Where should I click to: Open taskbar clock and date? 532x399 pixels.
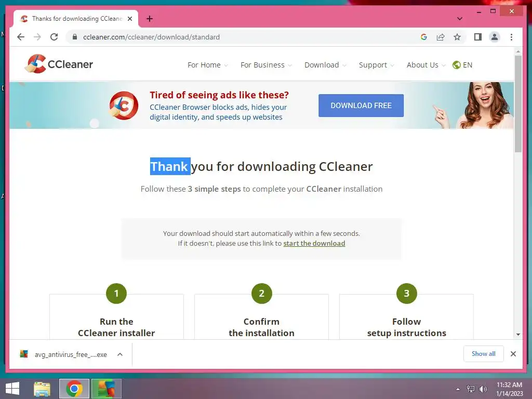coord(509,389)
